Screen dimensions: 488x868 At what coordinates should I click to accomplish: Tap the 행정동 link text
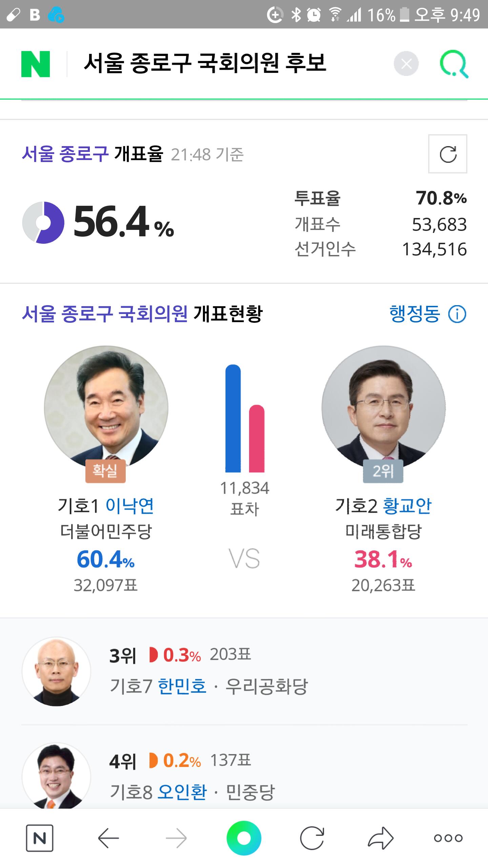(414, 314)
